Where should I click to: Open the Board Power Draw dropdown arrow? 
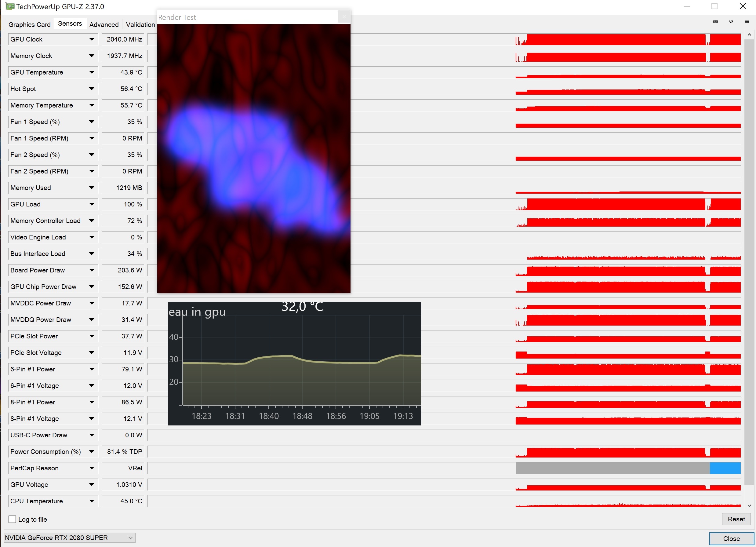pyautogui.click(x=92, y=270)
